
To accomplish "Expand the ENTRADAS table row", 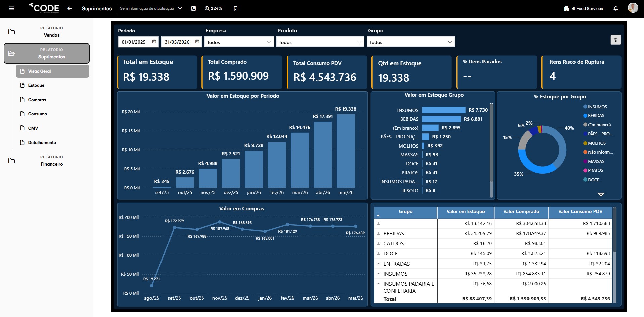I will coord(378,264).
